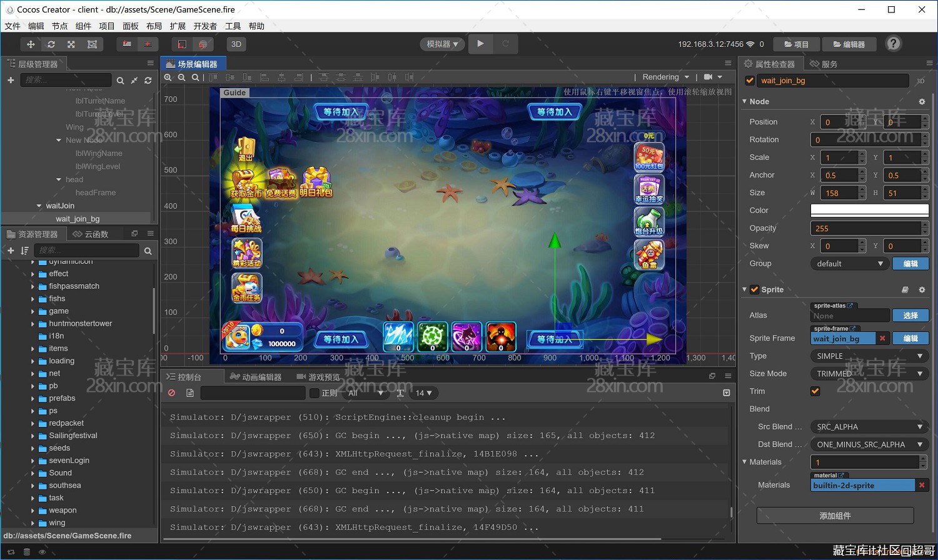The height and width of the screenshot is (560, 938).
Task: Add a node with the hierarchy plus icon
Action: 11,80
